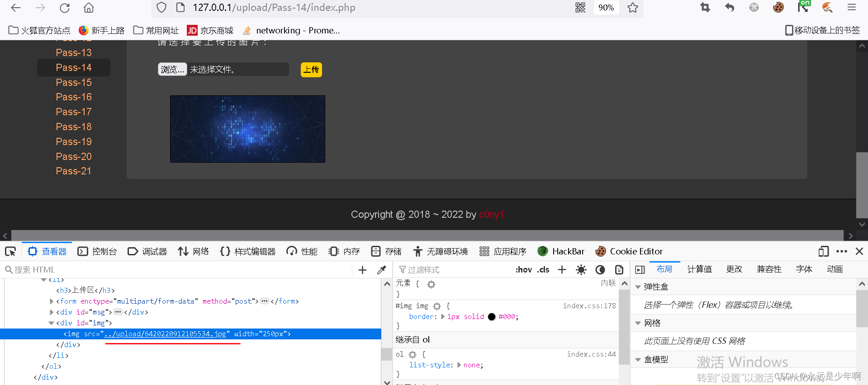
Task: Toggle light color scheme simulation
Action: point(581,270)
